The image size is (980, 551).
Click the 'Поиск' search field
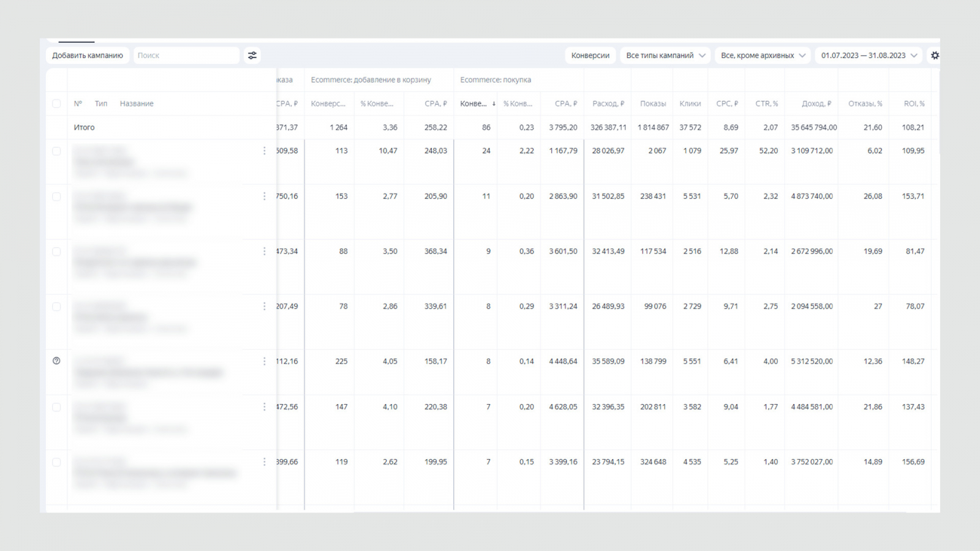click(x=186, y=56)
